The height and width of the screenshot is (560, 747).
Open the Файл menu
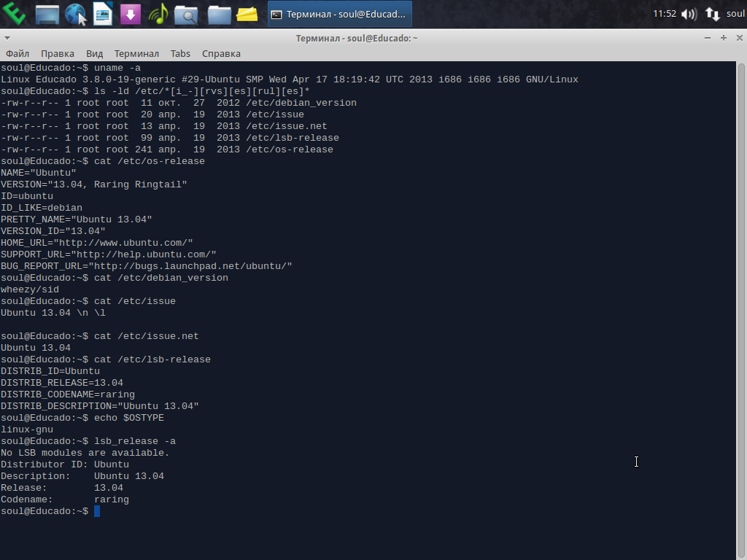(18, 53)
